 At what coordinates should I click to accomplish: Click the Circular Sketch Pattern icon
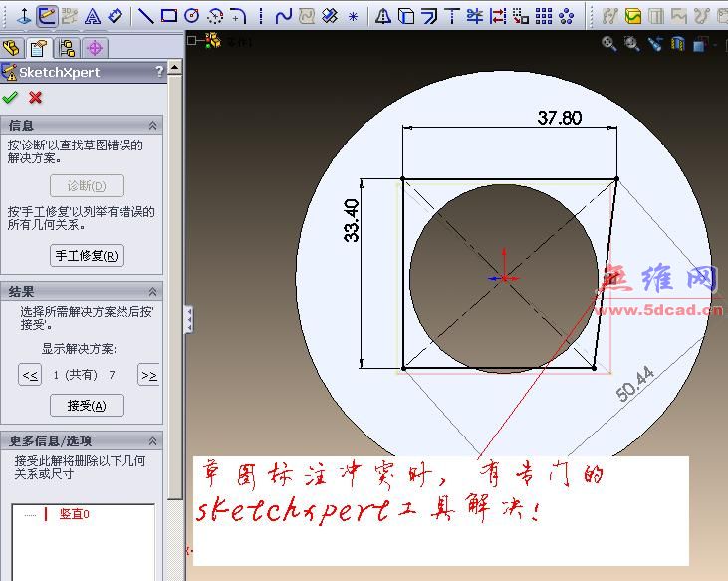(x=566, y=17)
